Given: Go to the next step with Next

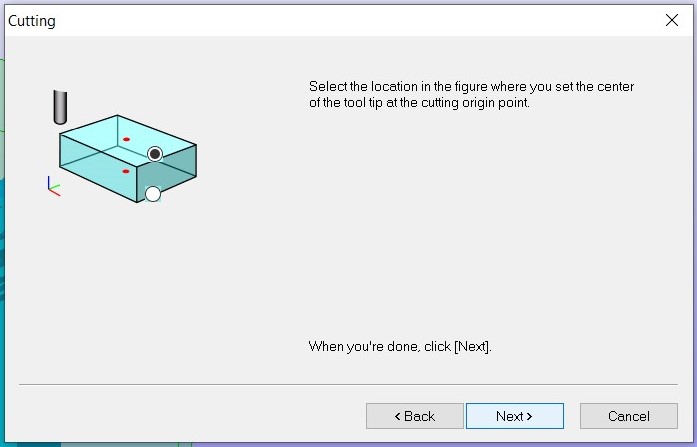Looking at the screenshot, I should pos(515,416).
